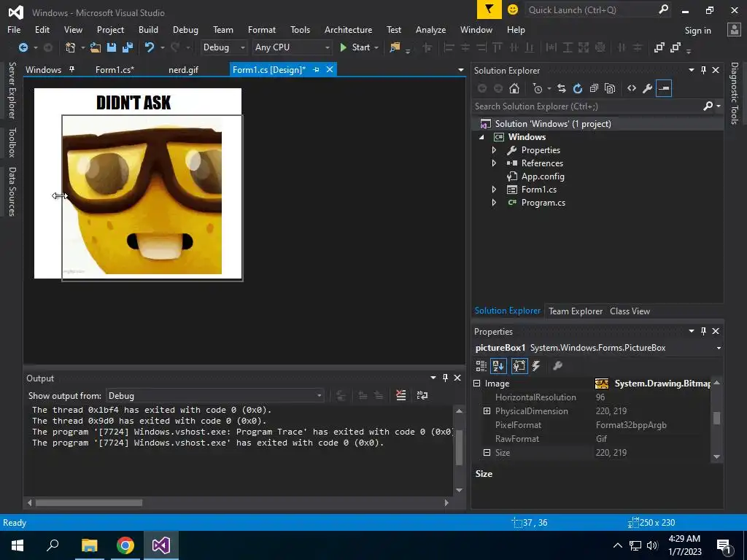Collapse the Image property group
The width and height of the screenshot is (747, 560).
477,384
